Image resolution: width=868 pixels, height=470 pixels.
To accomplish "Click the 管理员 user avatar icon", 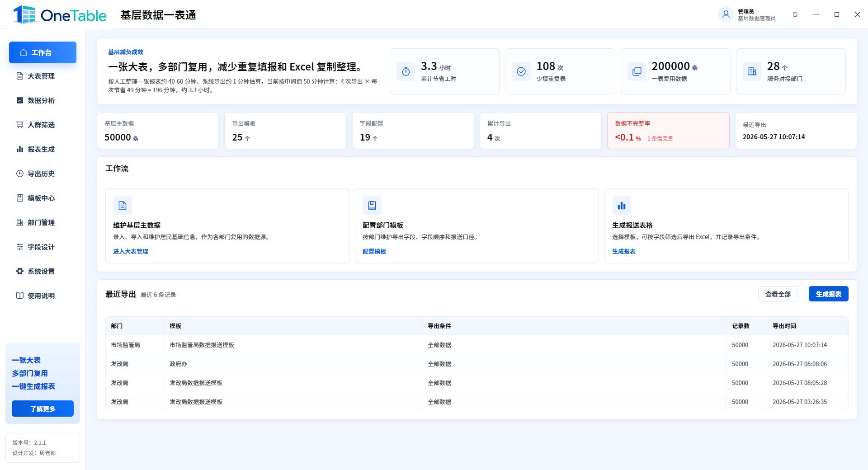I will 726,14.
